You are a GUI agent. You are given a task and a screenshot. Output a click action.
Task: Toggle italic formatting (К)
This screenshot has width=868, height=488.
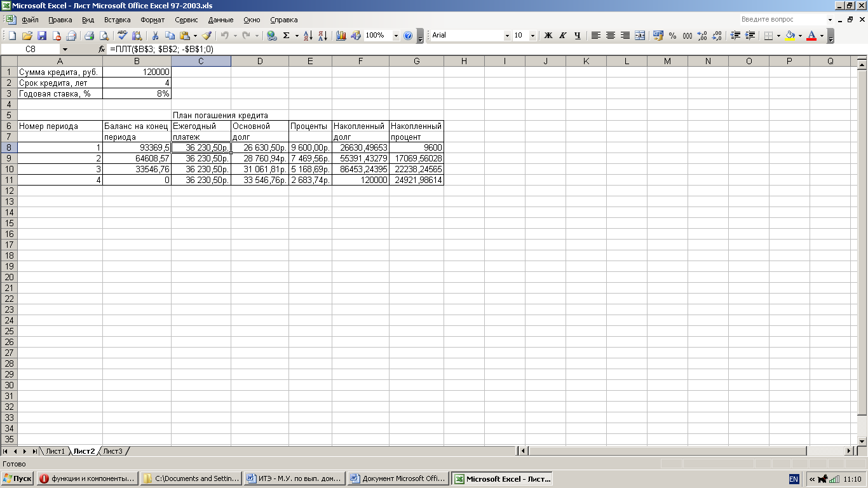[562, 36]
